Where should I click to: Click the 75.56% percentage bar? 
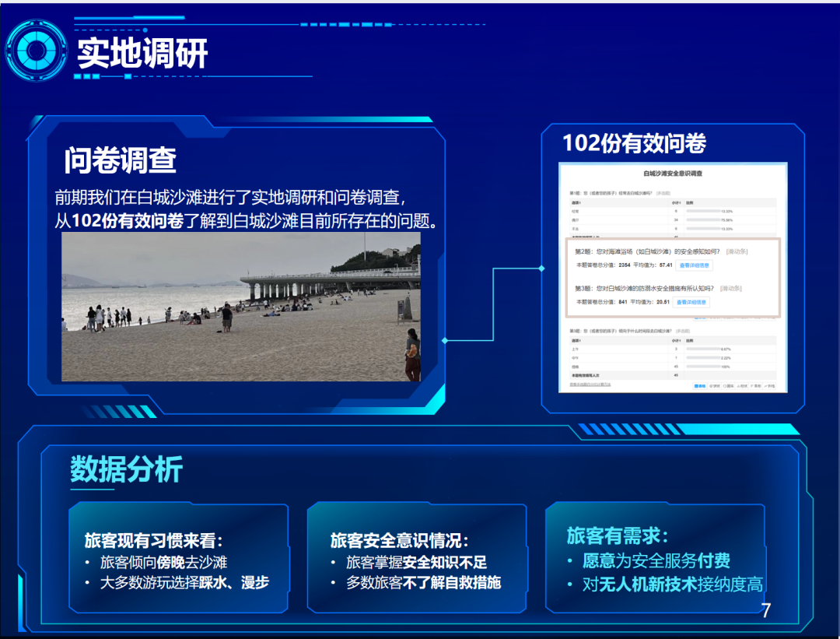(x=703, y=220)
